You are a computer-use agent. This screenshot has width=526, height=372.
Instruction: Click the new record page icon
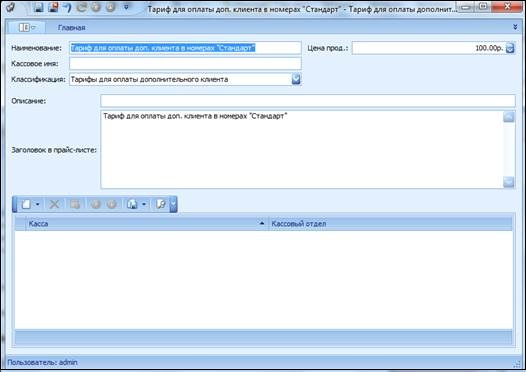click(x=26, y=204)
